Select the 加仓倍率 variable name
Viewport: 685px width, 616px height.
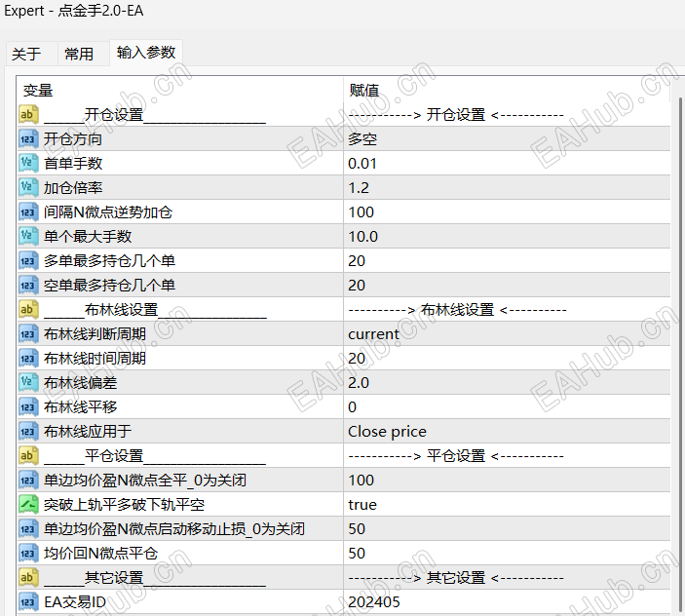(73, 188)
